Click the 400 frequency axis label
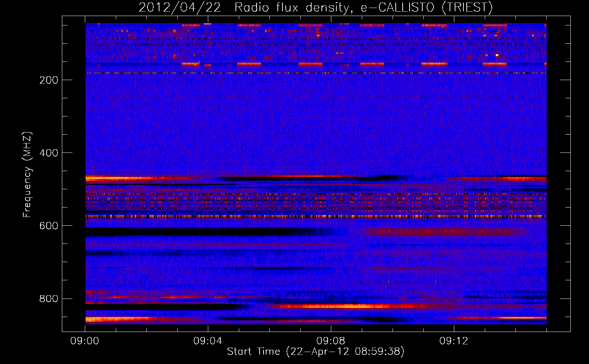 49,153
